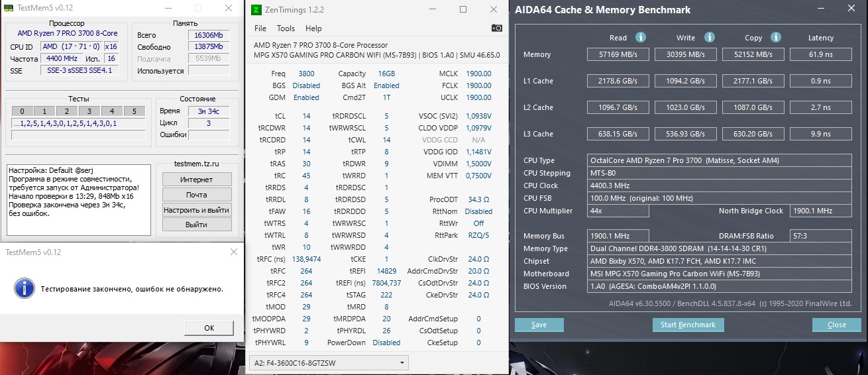Screen dimensions: 868x375
Task: Expand the A2: F4-3600C16-8GTZSW module dropdown
Action: (329, 363)
